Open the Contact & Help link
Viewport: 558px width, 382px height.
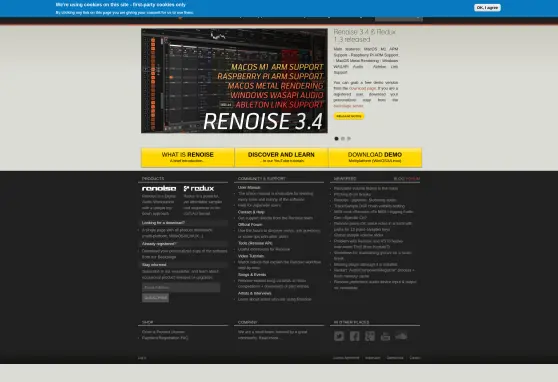click(x=251, y=212)
